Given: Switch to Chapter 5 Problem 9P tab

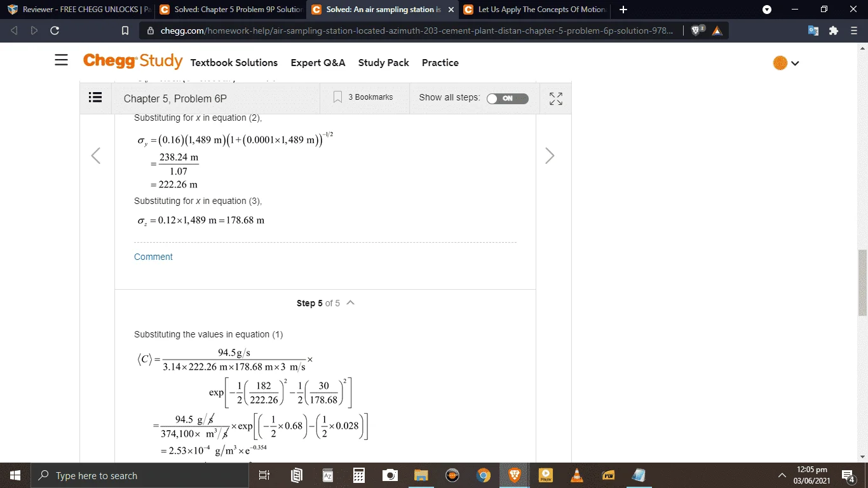Looking at the screenshot, I should 230,10.
